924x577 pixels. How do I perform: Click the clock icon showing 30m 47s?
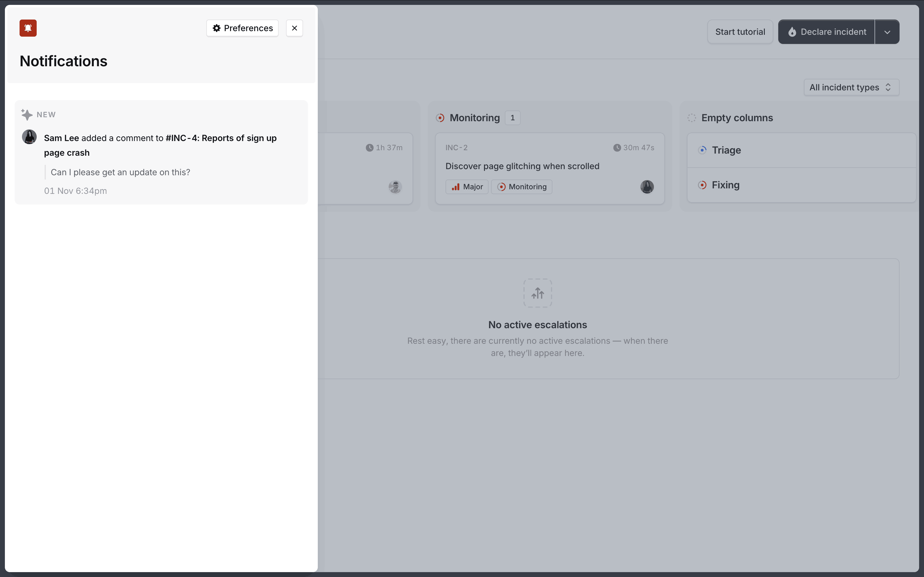tap(617, 148)
